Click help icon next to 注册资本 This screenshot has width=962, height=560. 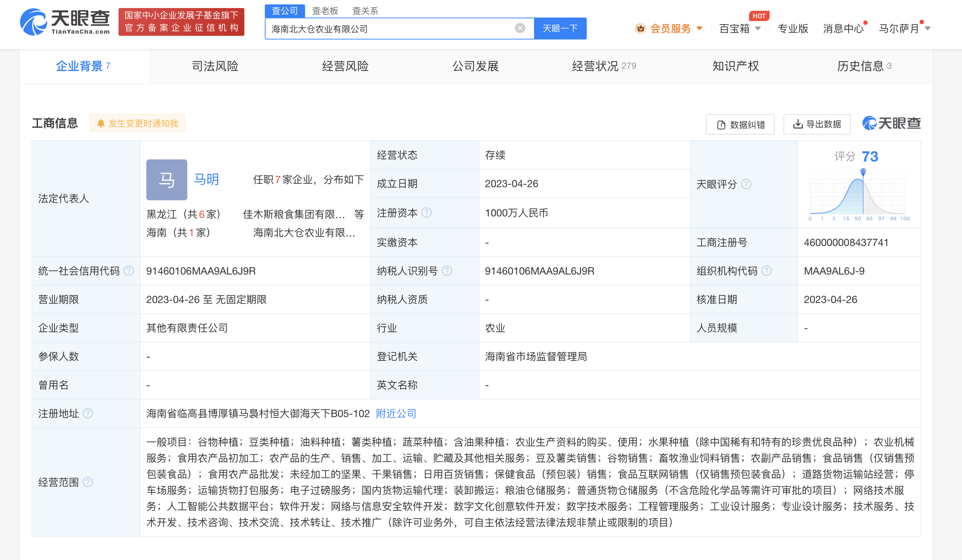[426, 212]
